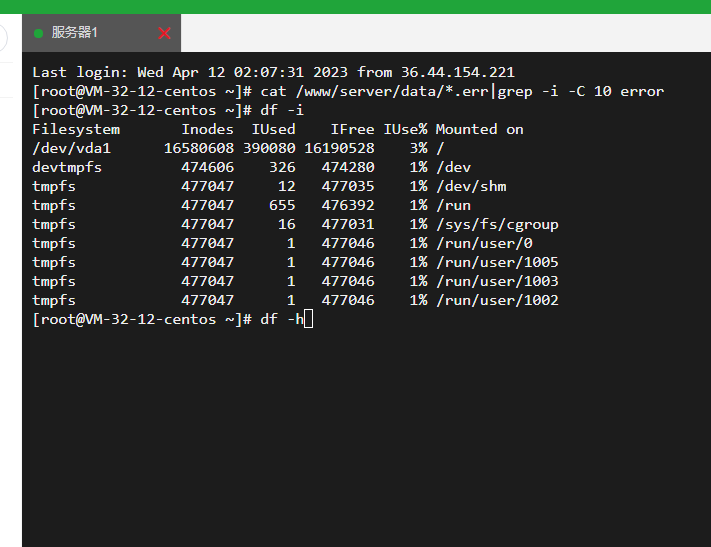Click the df -i command line
The height and width of the screenshot is (547, 711).
pyautogui.click(x=168, y=110)
